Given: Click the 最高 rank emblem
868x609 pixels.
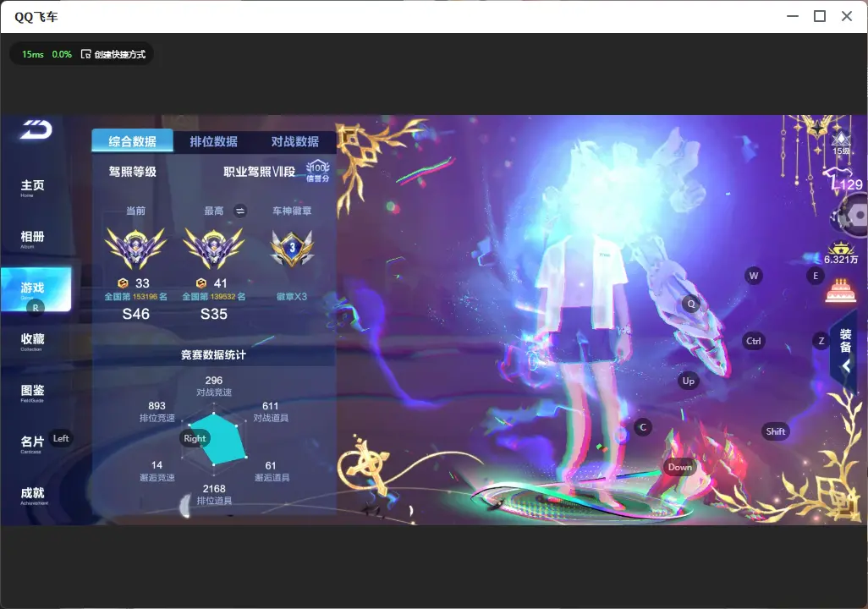Looking at the screenshot, I should click(214, 248).
